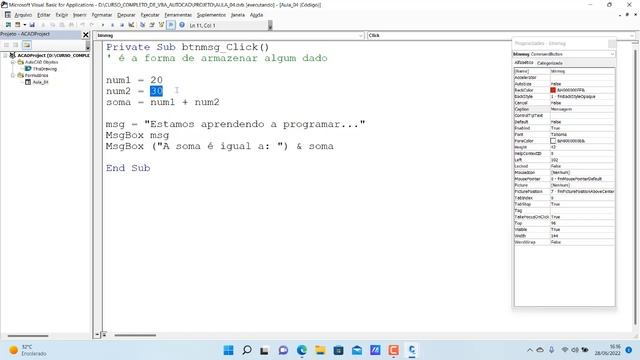The image size is (640, 360).
Task: Click the highlighted 30 in code
Action: pos(156,91)
